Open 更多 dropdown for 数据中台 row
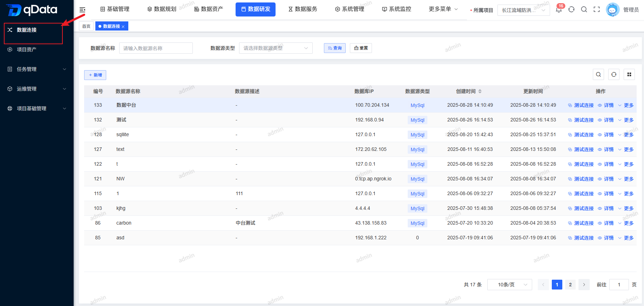 coord(626,105)
